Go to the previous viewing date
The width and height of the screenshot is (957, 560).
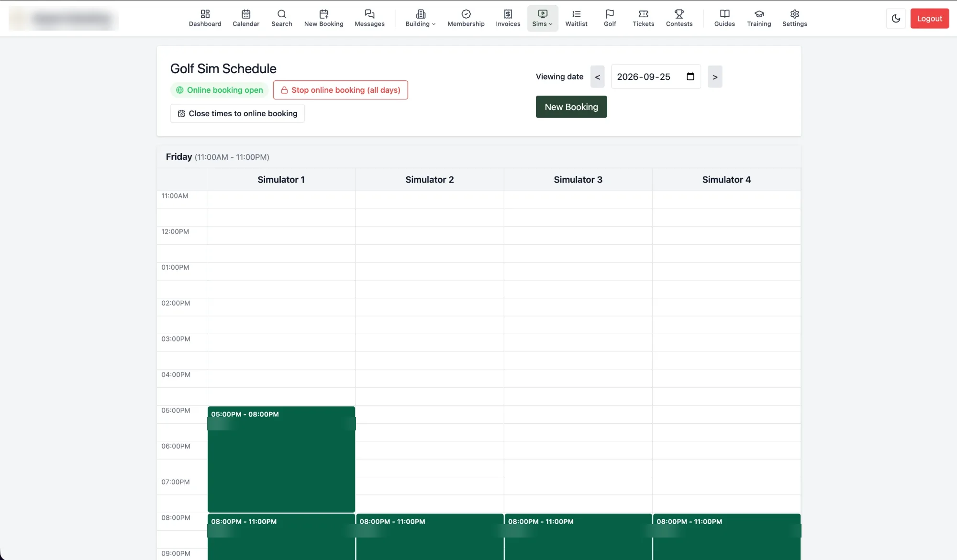[x=597, y=77]
